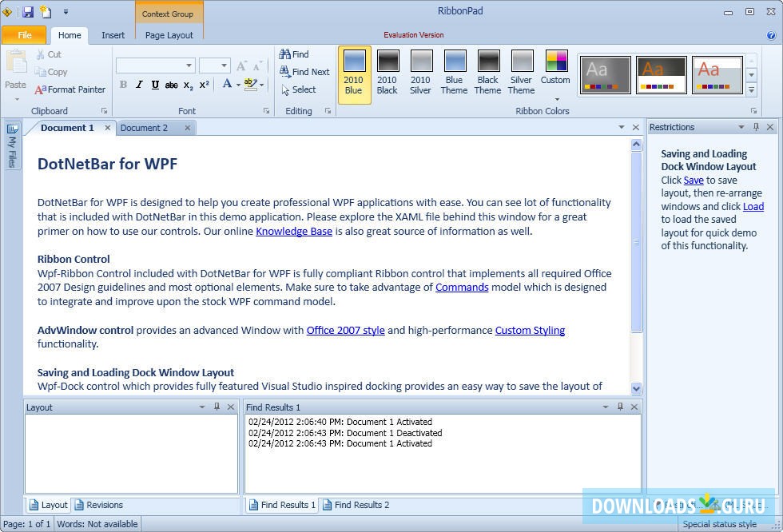The width and height of the screenshot is (783, 532).
Task: Click the Copy command
Action: 51,72
